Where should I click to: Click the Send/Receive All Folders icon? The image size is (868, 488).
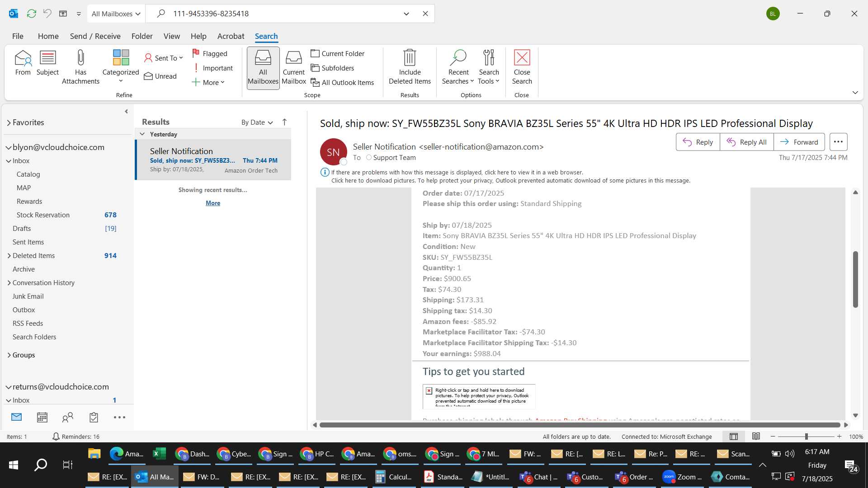[x=31, y=14]
